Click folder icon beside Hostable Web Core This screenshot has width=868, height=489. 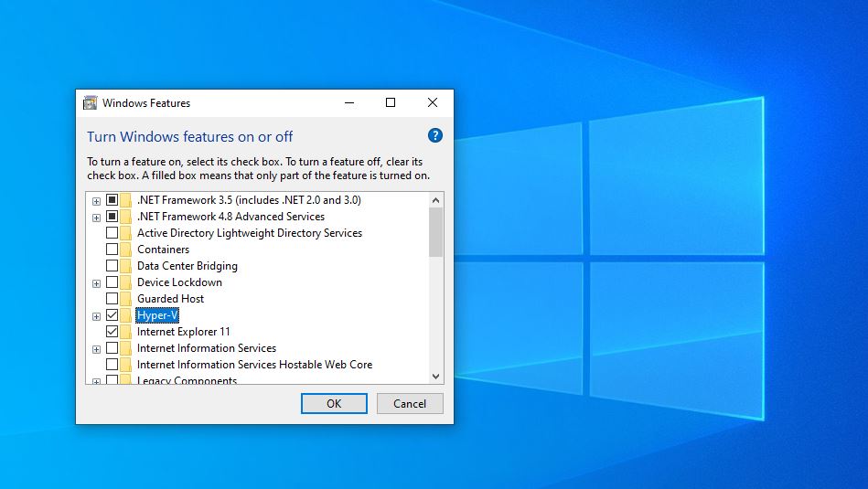click(x=126, y=365)
